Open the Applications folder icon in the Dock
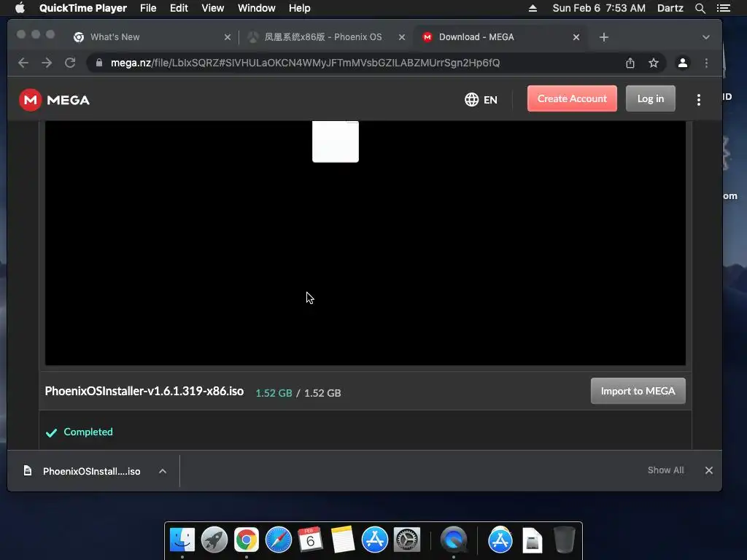747x560 pixels. 500,540
